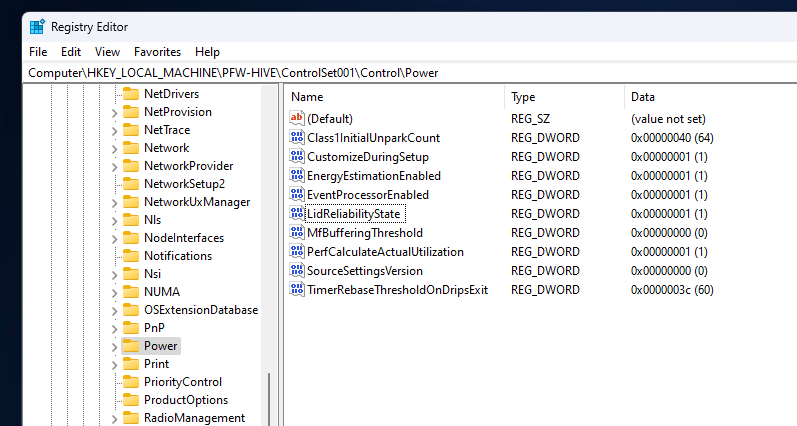
Task: Click the REG_SZ type cell
Action: click(532, 119)
